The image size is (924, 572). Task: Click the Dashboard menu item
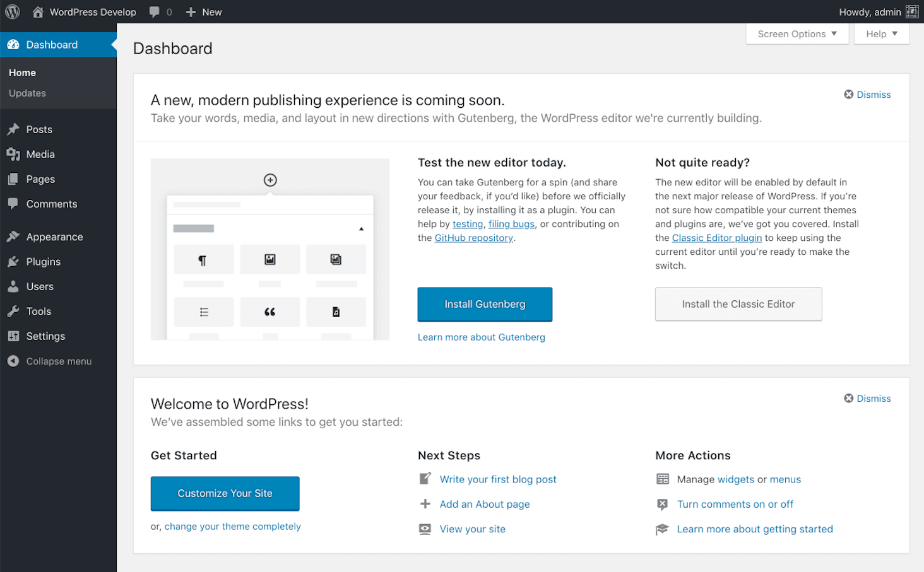[50, 44]
